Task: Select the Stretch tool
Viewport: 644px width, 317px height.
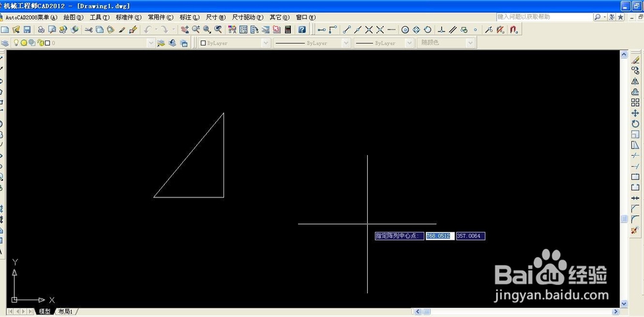Action: click(636, 145)
